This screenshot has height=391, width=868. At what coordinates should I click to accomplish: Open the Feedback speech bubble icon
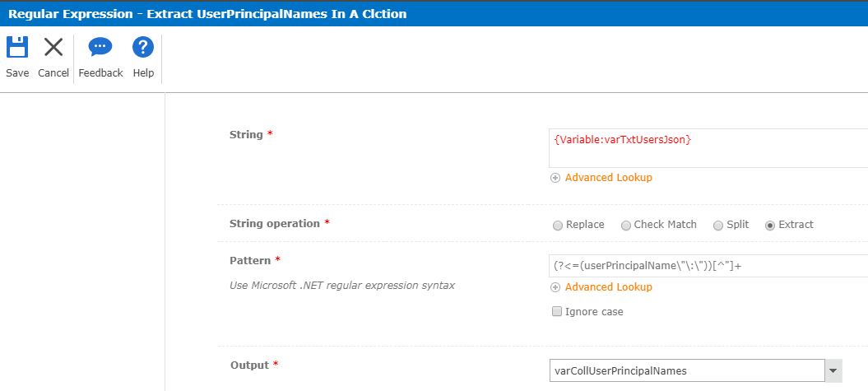100,48
